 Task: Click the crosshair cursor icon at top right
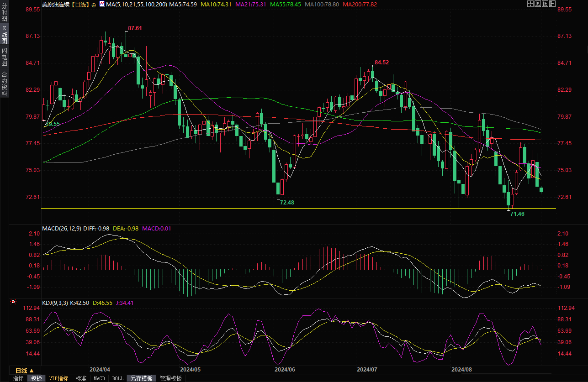(530, 4)
